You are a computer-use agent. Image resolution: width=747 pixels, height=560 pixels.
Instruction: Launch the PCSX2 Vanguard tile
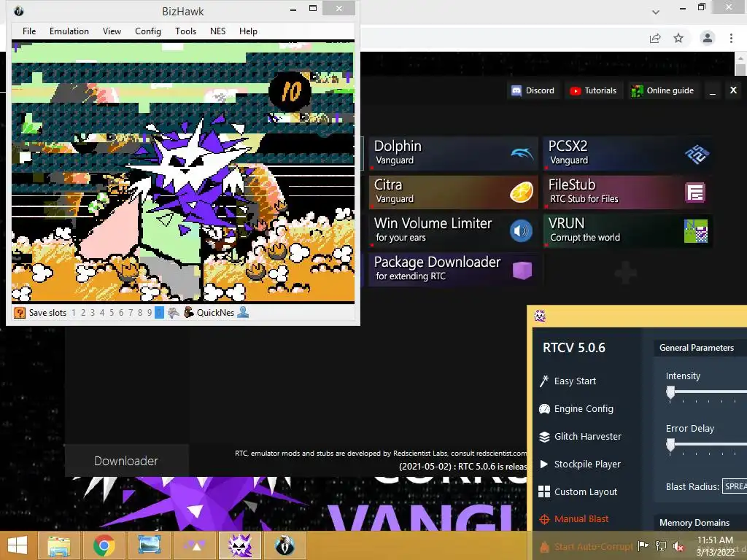click(x=628, y=153)
